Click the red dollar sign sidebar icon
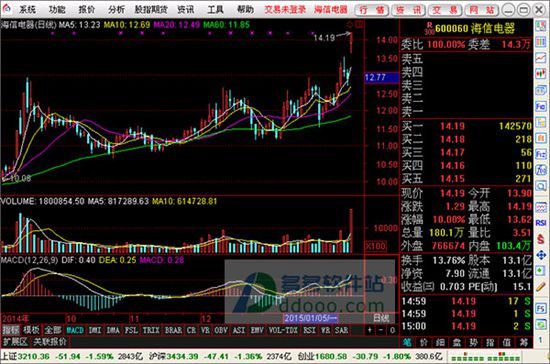The width and height of the screenshot is (550, 364). pyautogui.click(x=541, y=239)
